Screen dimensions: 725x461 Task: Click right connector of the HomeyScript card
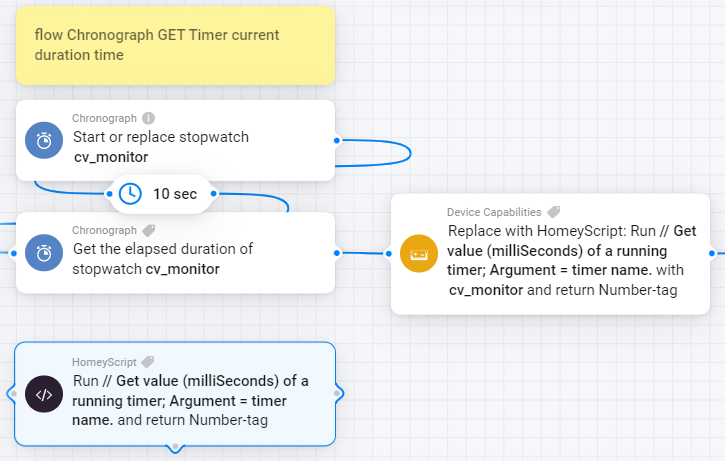point(337,394)
